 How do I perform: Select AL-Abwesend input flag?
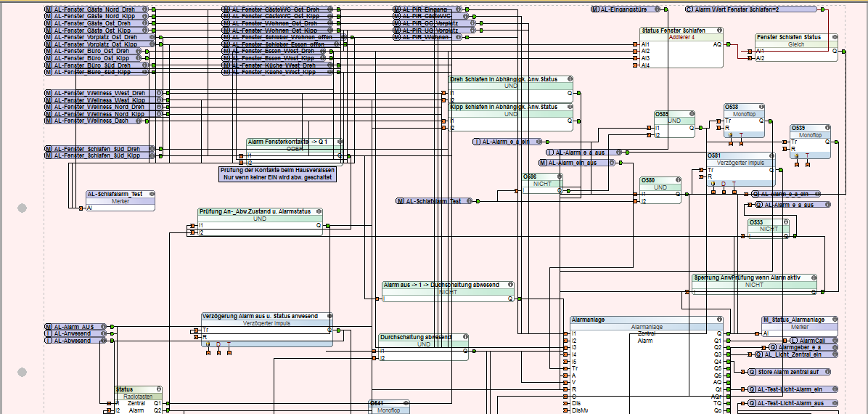click(75, 341)
